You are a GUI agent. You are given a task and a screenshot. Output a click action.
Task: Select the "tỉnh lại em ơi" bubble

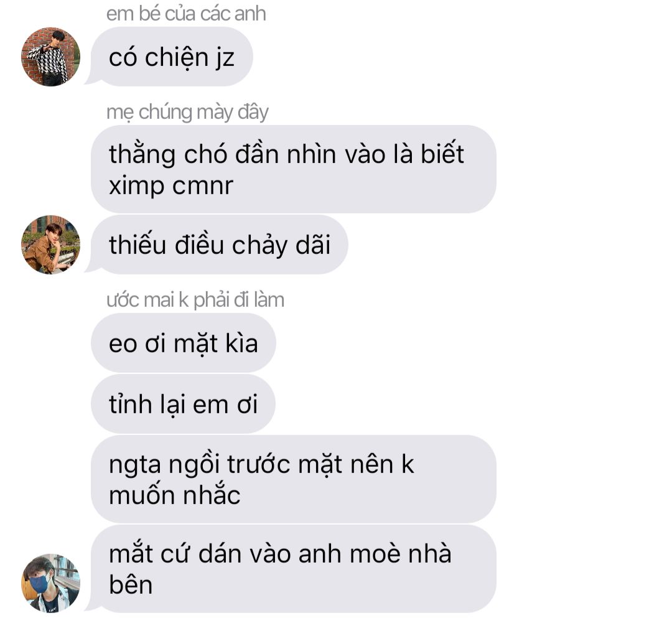pyautogui.click(x=182, y=404)
